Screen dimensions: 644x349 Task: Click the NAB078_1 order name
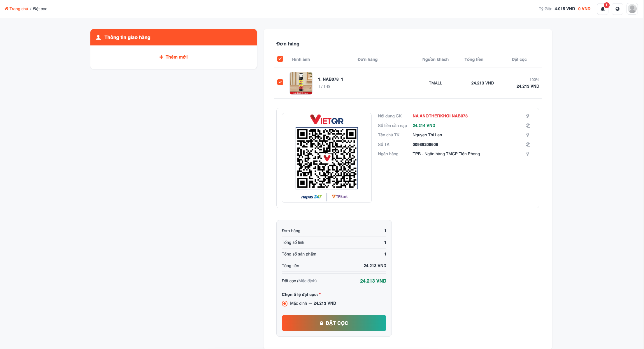point(330,79)
